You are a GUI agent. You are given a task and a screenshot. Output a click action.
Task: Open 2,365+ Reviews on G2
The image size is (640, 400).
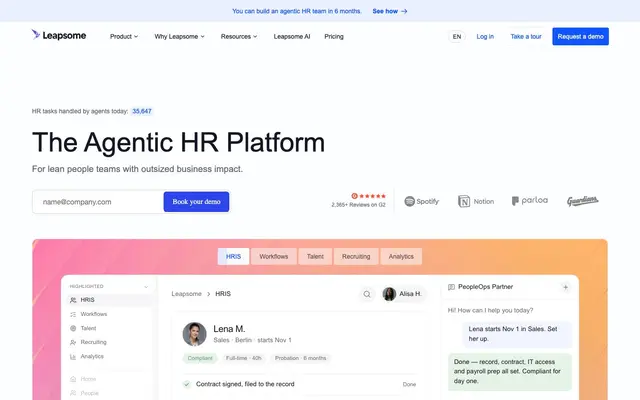point(358,205)
